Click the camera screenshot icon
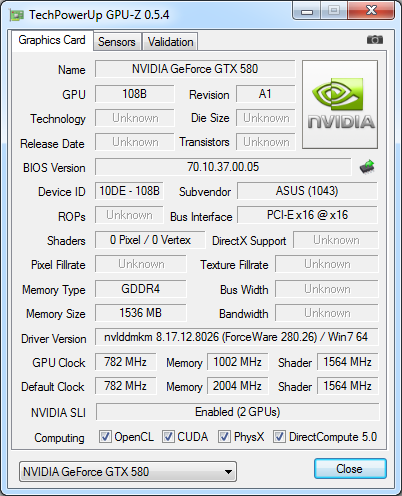Screen dimensions: 402x496 [375, 40]
